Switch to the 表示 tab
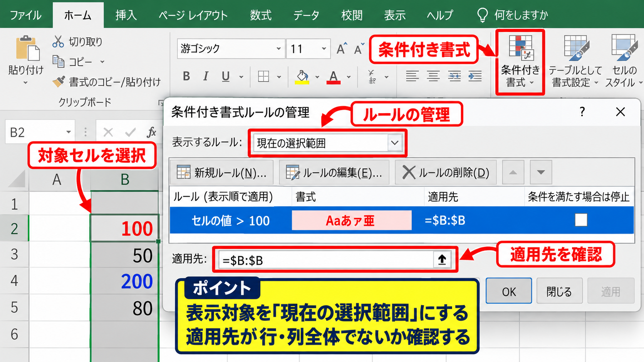 [x=395, y=15]
